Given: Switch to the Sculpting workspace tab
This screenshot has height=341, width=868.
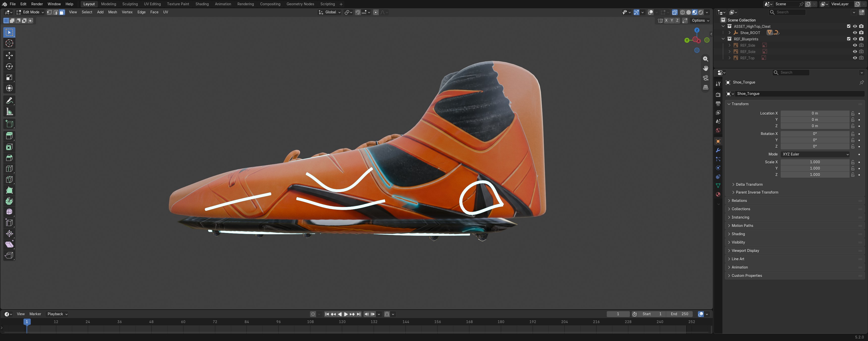Looking at the screenshot, I should [x=130, y=4].
